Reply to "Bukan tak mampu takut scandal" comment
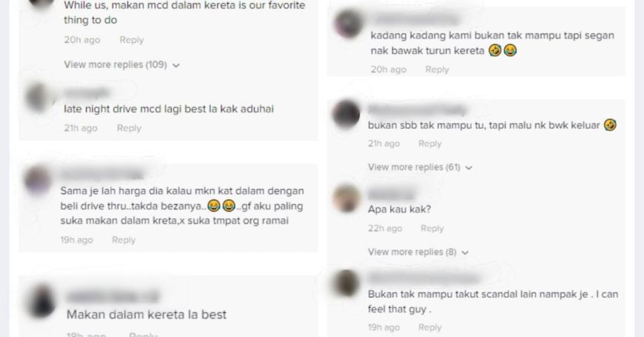644x337 pixels. (x=429, y=327)
